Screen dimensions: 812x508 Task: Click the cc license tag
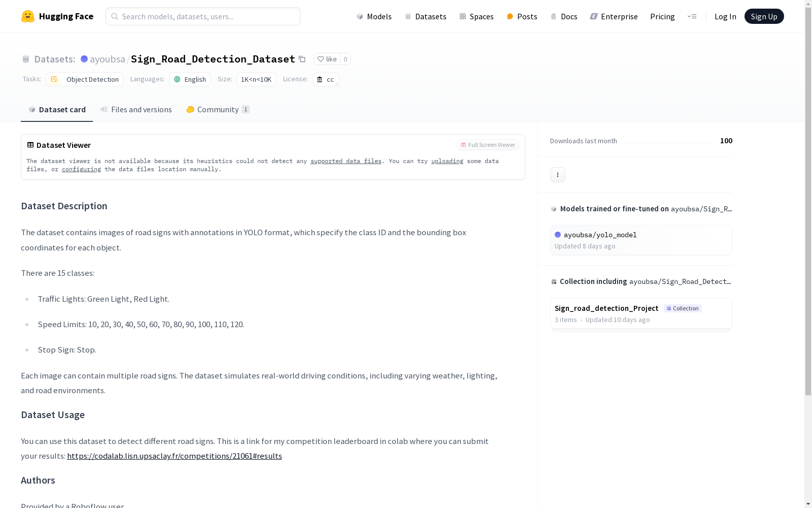pos(325,79)
